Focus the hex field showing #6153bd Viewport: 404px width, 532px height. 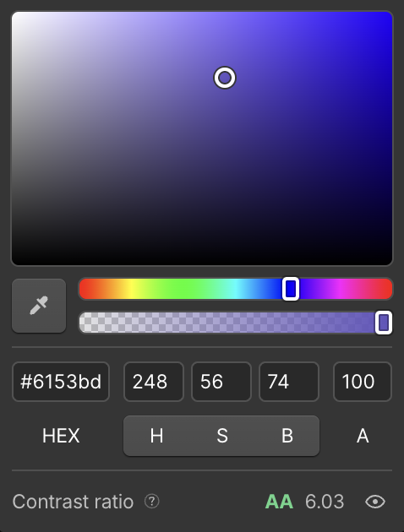[x=61, y=382]
